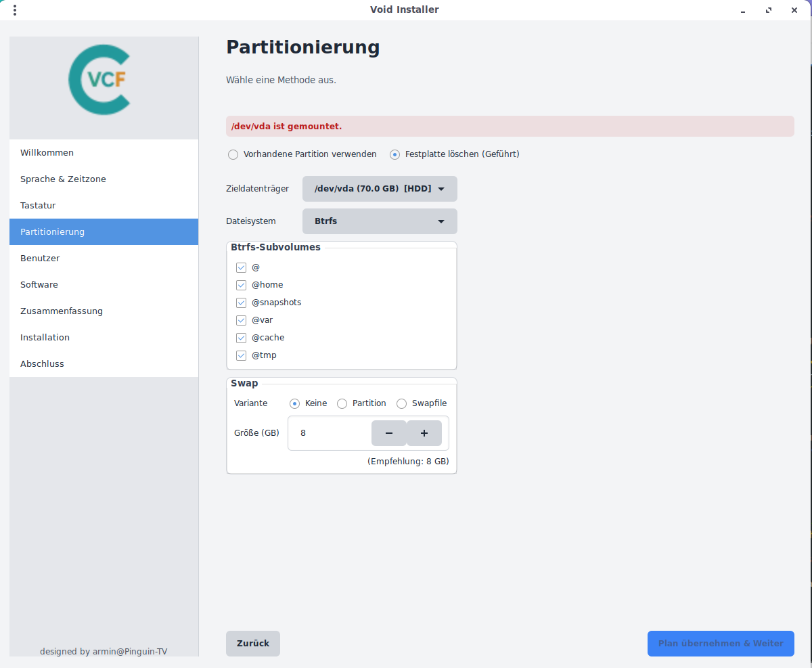The width and height of the screenshot is (812, 668).
Task: Increase swap size with plus button
Action: [424, 433]
